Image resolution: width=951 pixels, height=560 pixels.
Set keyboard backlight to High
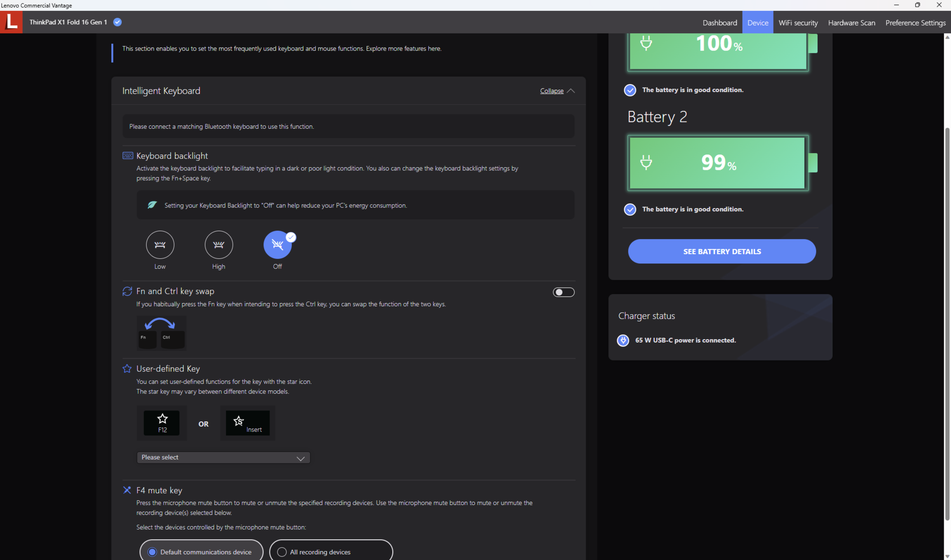point(218,245)
